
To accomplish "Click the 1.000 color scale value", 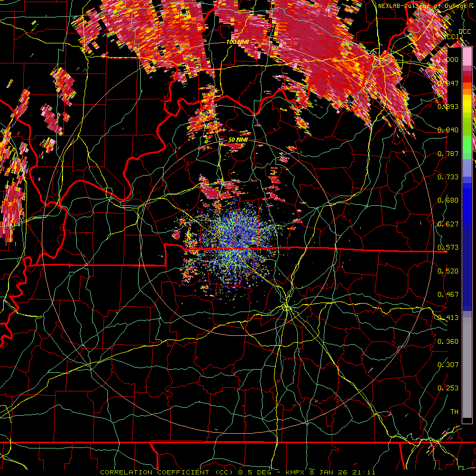I will tap(448, 59).
